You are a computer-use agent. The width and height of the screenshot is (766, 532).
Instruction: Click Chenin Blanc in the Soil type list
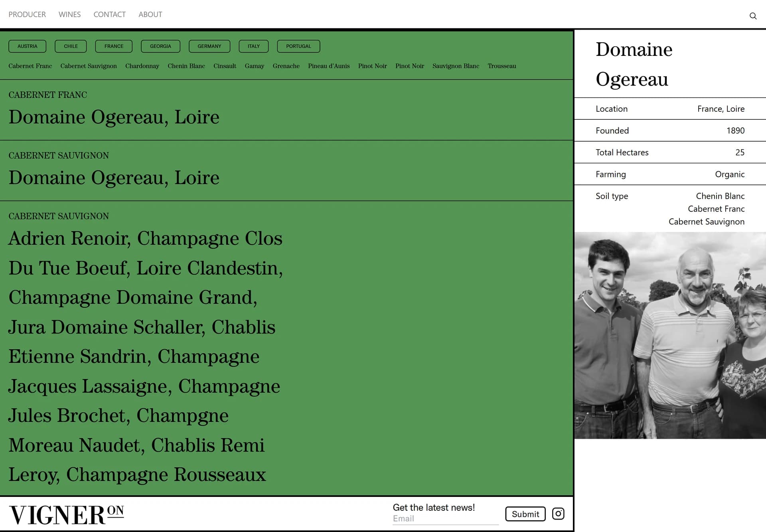tap(720, 196)
